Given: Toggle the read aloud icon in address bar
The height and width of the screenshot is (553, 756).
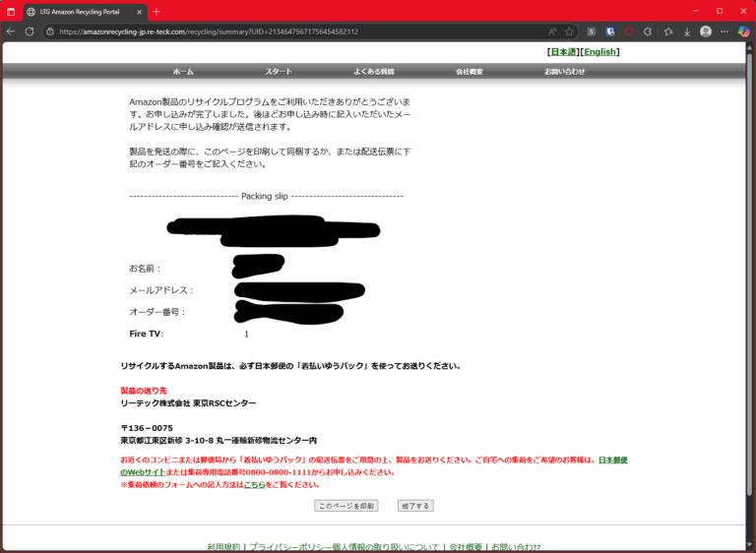Looking at the screenshot, I should (552, 31).
